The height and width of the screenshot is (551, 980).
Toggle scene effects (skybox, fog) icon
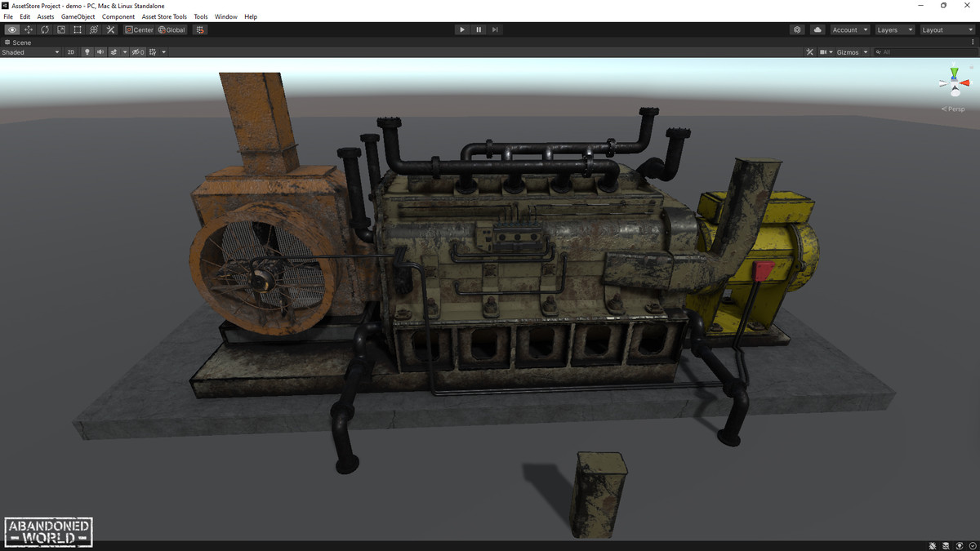(x=114, y=52)
